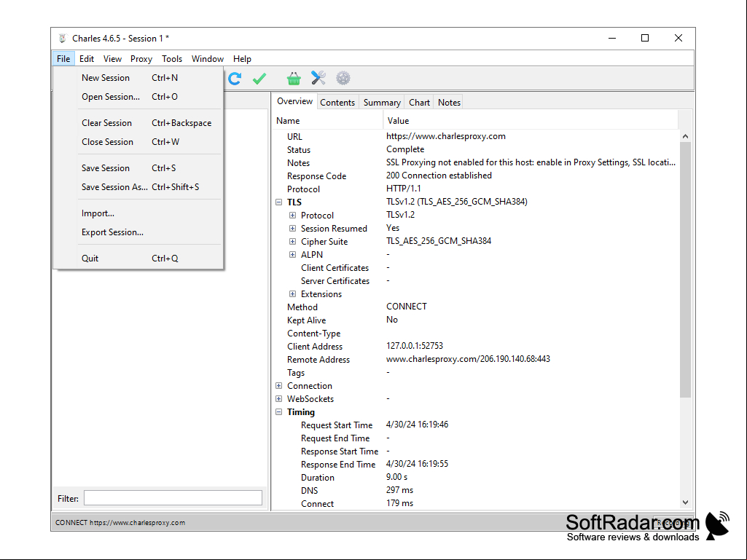Click the scroll down arrow of the Overview table
Image resolution: width=747 pixels, height=560 pixels.
pyautogui.click(x=685, y=502)
